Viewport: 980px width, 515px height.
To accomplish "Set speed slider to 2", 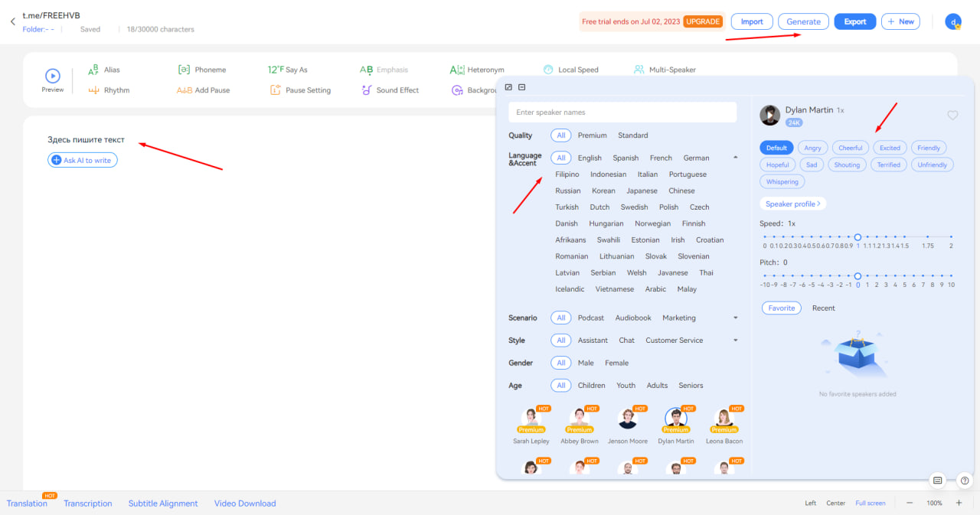I will tap(951, 237).
